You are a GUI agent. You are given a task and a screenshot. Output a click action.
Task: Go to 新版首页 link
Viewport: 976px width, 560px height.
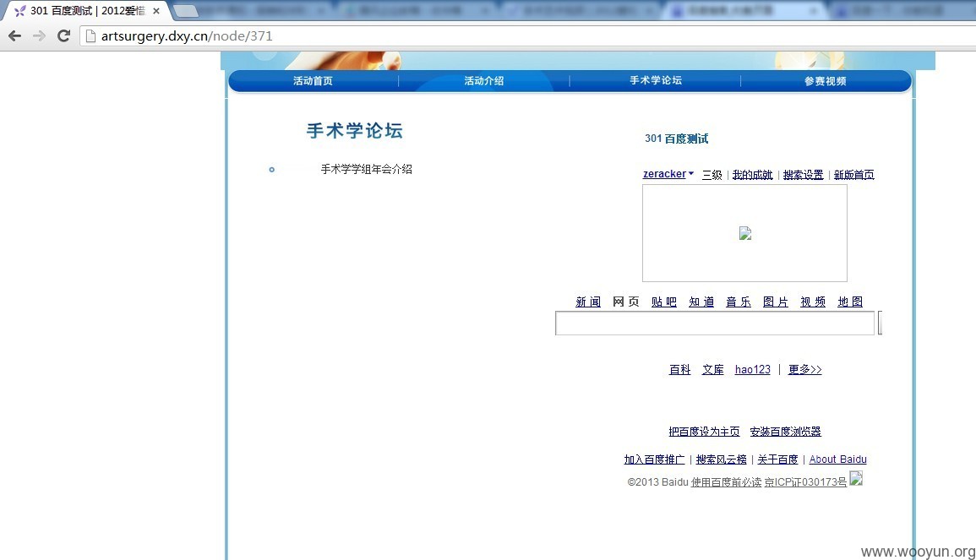[x=854, y=175]
